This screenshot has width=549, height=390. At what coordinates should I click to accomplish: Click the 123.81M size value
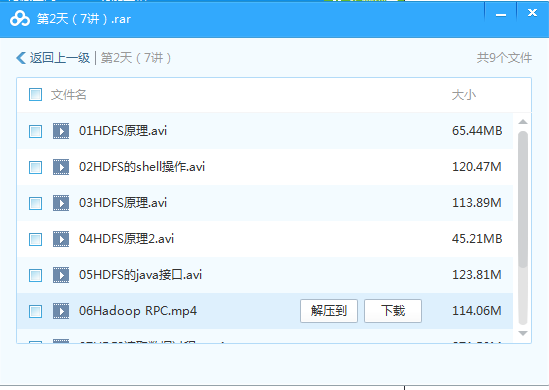[477, 275]
